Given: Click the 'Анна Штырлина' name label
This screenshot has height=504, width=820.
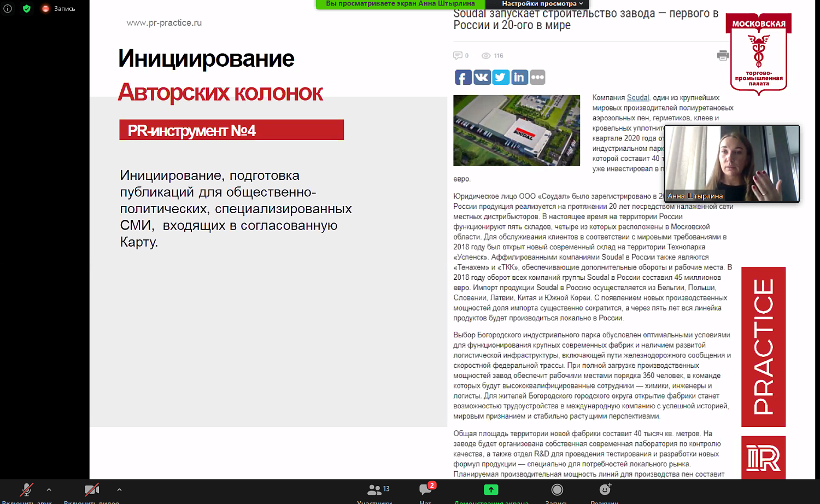Looking at the screenshot, I should point(695,196).
